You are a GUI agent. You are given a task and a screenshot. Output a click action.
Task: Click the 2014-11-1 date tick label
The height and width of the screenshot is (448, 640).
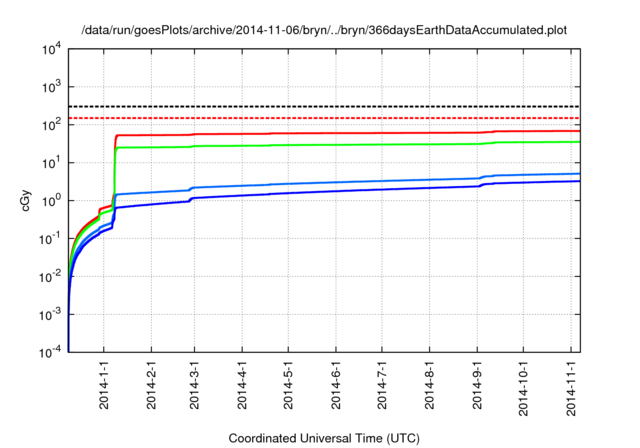[x=571, y=388]
